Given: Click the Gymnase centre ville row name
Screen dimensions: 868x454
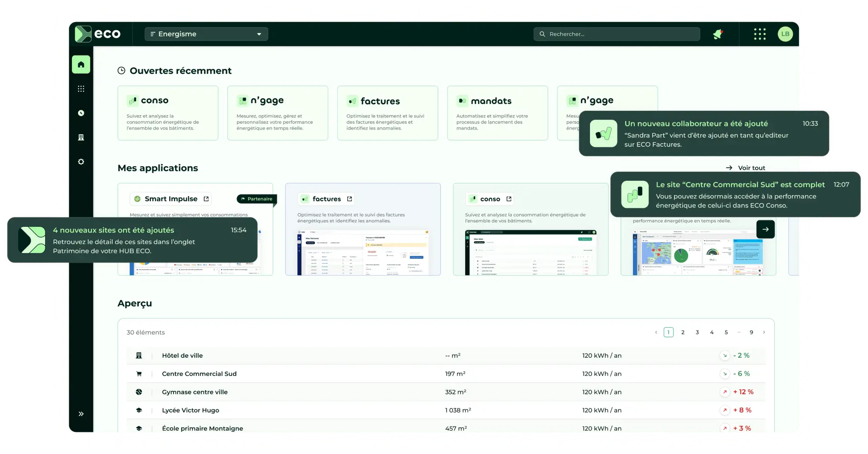Looking at the screenshot, I should pyautogui.click(x=194, y=392).
